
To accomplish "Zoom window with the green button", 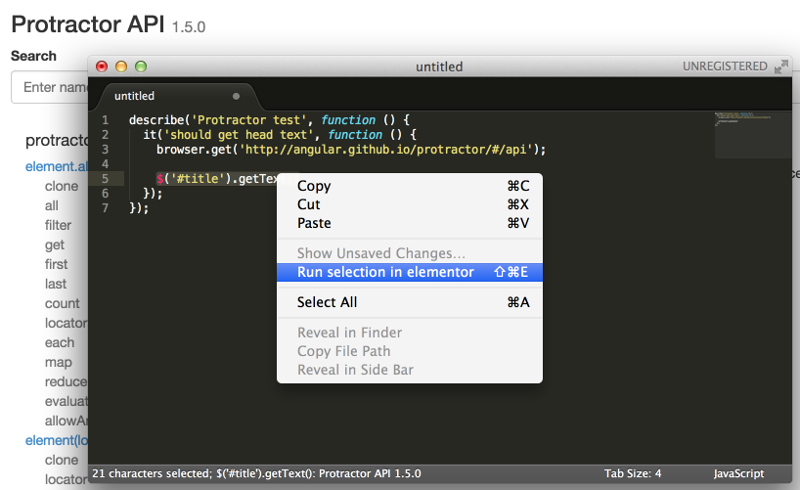I will pos(141,66).
